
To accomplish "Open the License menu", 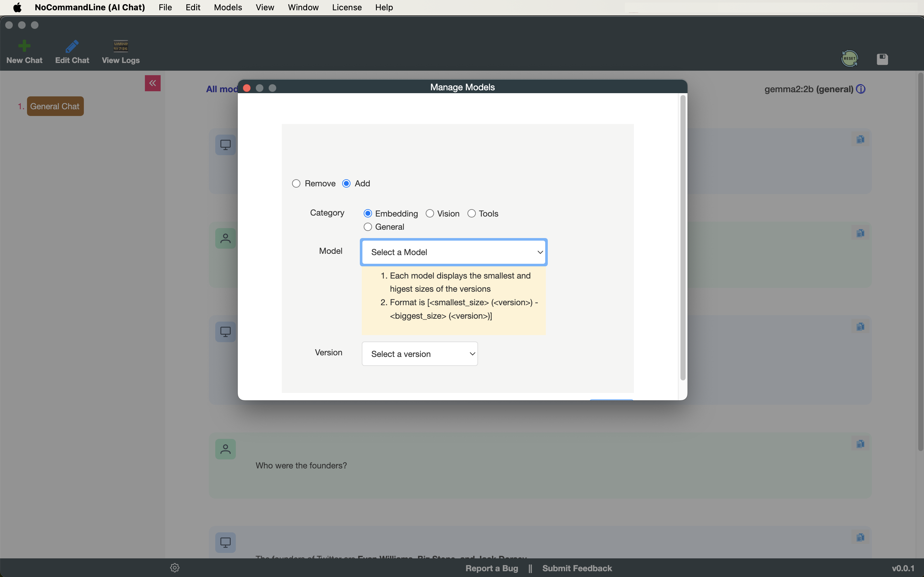I will tap(346, 7).
